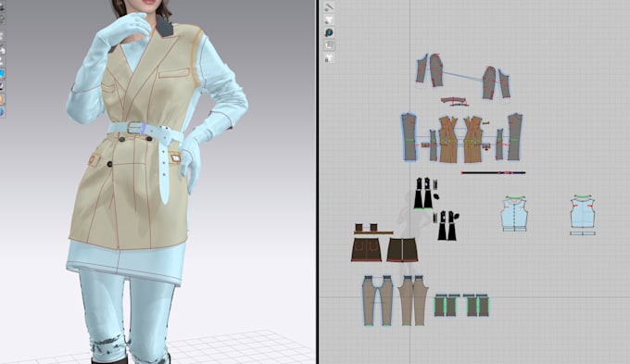Click the belt buckle on the 3D avatar
This screenshot has width=630, height=364.
(x=135, y=128)
